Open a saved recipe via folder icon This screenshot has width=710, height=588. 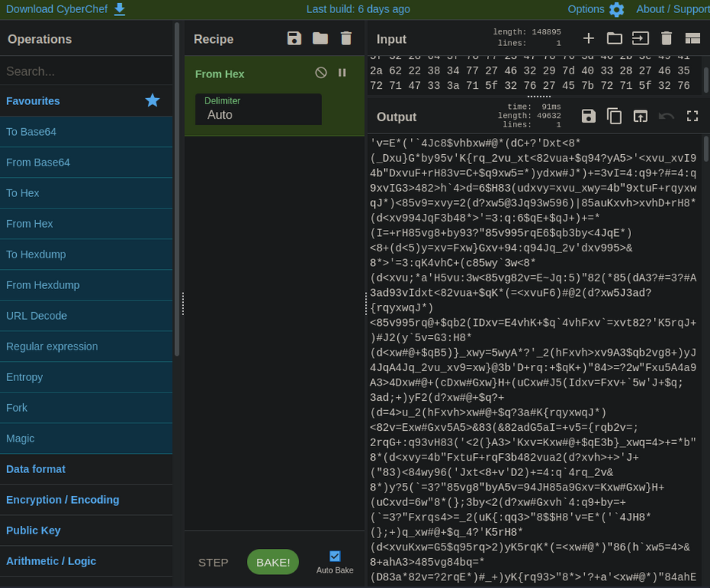(x=320, y=38)
